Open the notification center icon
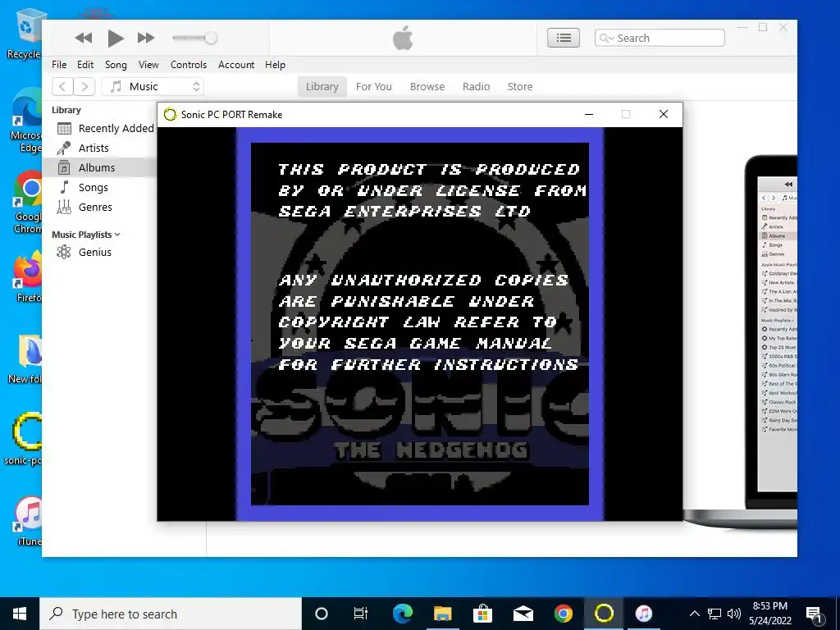840x630 pixels. pos(814,614)
